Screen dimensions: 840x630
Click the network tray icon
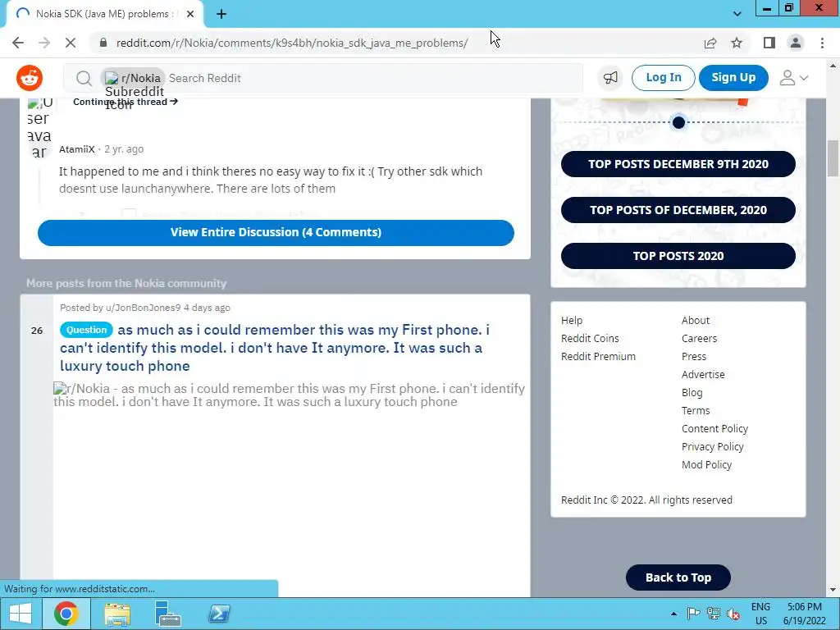(713, 614)
